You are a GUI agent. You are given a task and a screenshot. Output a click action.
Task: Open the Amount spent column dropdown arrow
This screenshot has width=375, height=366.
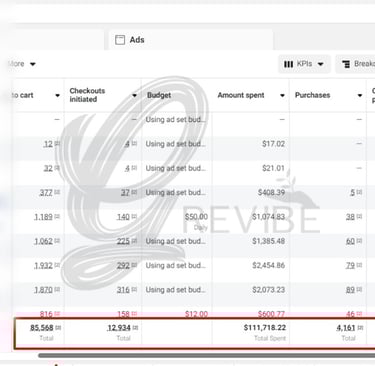point(282,95)
